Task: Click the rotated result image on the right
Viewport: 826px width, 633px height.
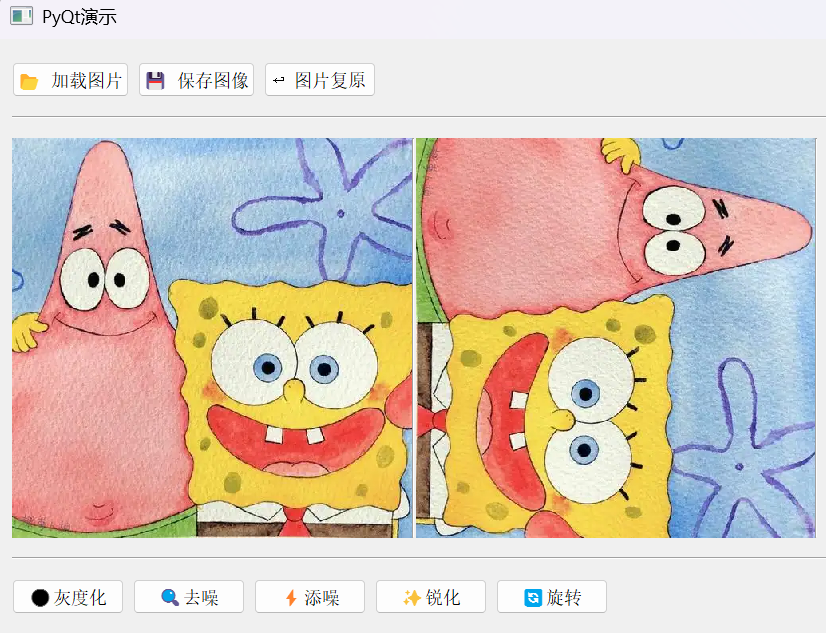Action: (616, 338)
